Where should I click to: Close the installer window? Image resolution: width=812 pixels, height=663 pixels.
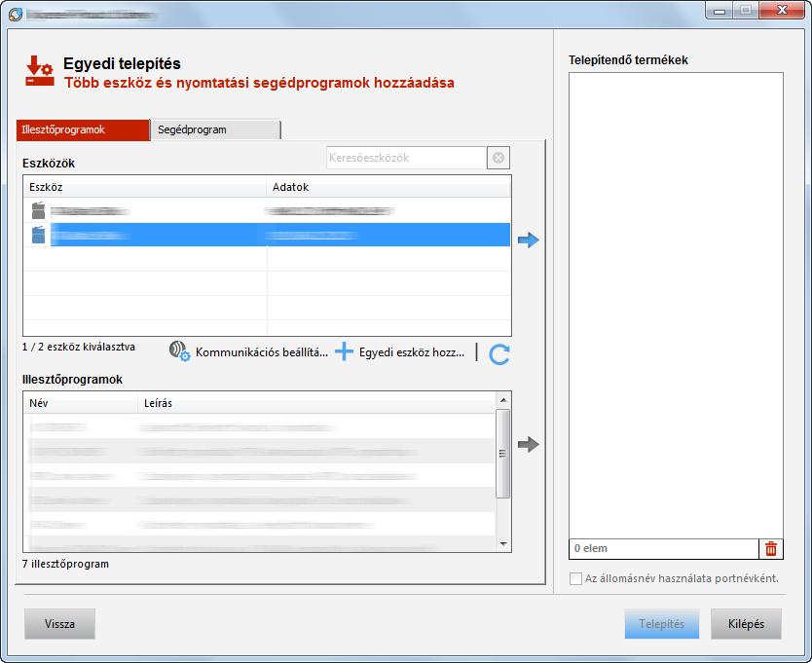tap(782, 11)
